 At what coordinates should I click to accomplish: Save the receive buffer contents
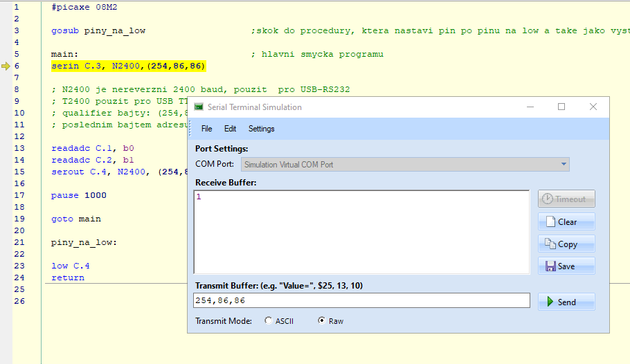pos(566,266)
